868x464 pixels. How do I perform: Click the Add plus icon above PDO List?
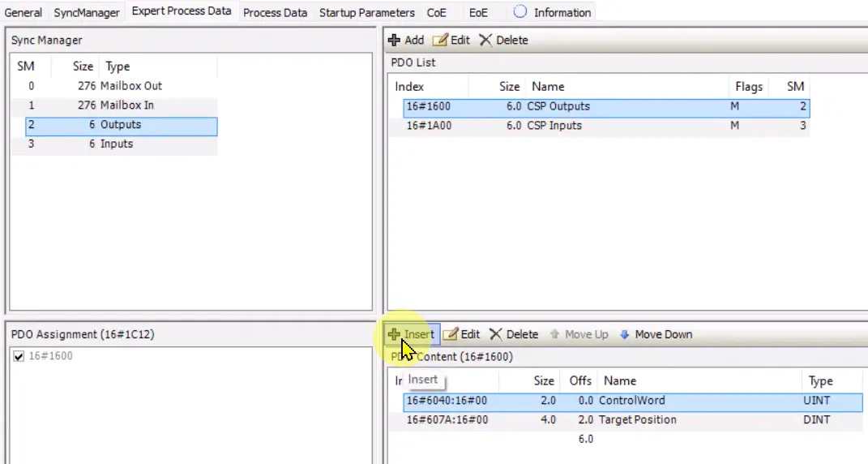394,40
